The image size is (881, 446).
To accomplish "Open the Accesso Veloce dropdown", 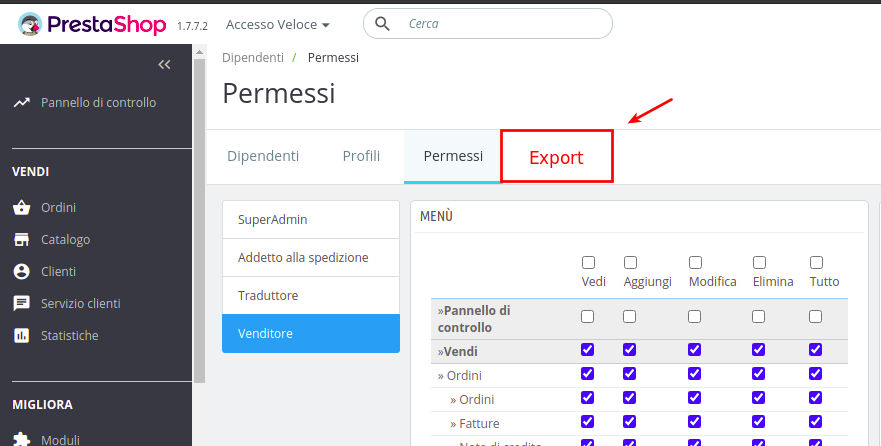I will pos(278,24).
